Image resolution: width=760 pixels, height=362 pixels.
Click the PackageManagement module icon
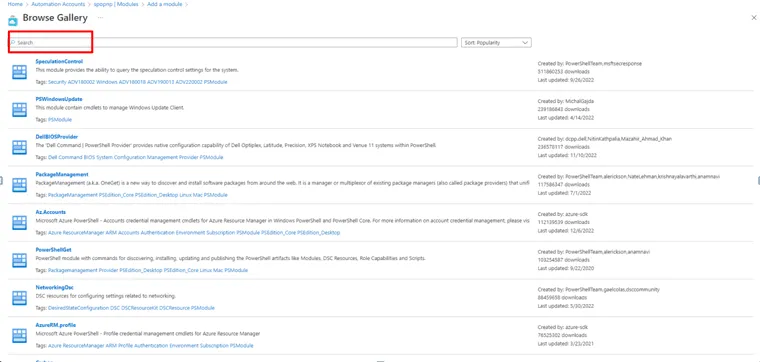tap(19, 185)
